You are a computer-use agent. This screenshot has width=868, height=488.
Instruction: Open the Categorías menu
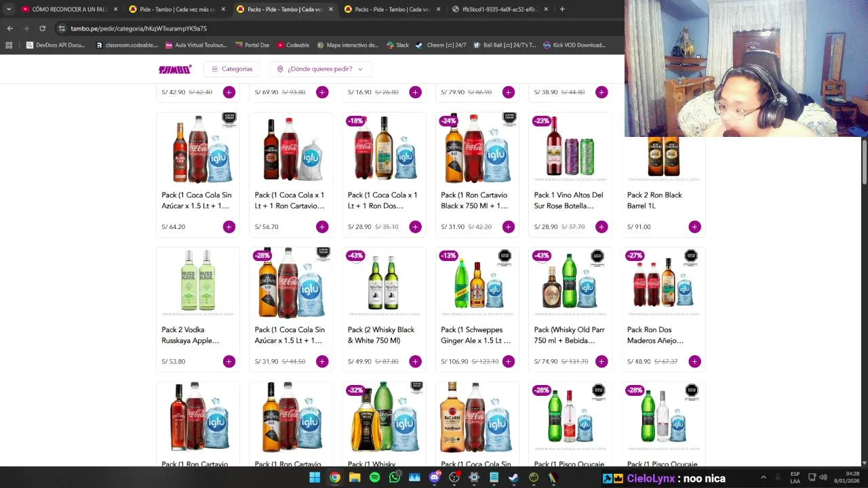[232, 69]
